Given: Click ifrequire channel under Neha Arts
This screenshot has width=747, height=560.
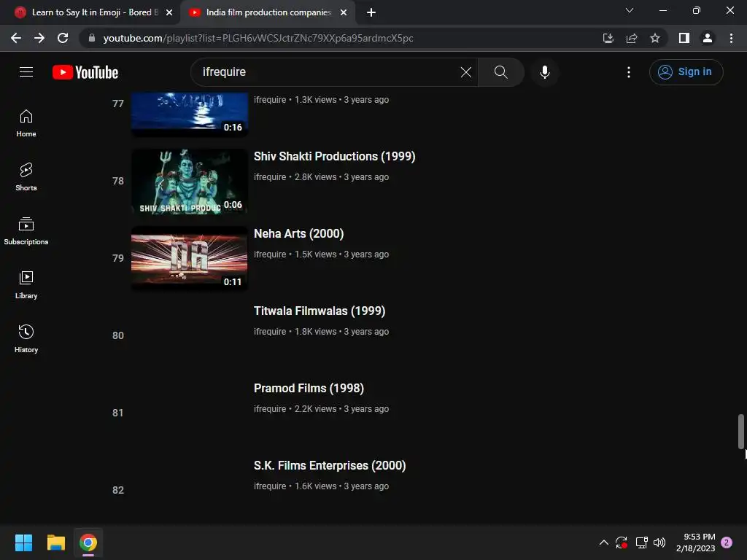Looking at the screenshot, I should (x=270, y=254).
